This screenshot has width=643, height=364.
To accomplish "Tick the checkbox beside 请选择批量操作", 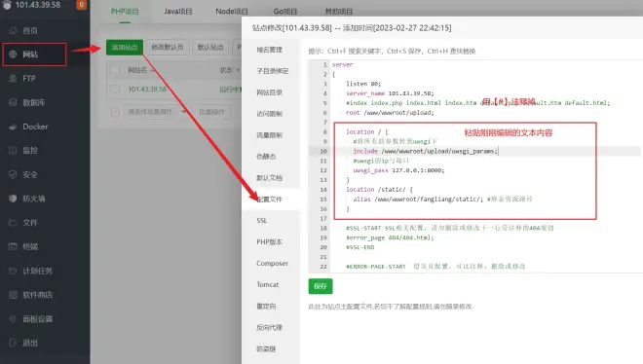I will click(x=115, y=112).
